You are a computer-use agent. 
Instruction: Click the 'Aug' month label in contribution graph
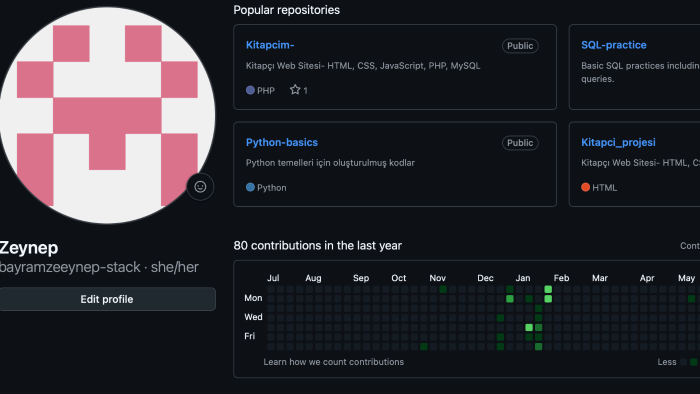coord(313,278)
